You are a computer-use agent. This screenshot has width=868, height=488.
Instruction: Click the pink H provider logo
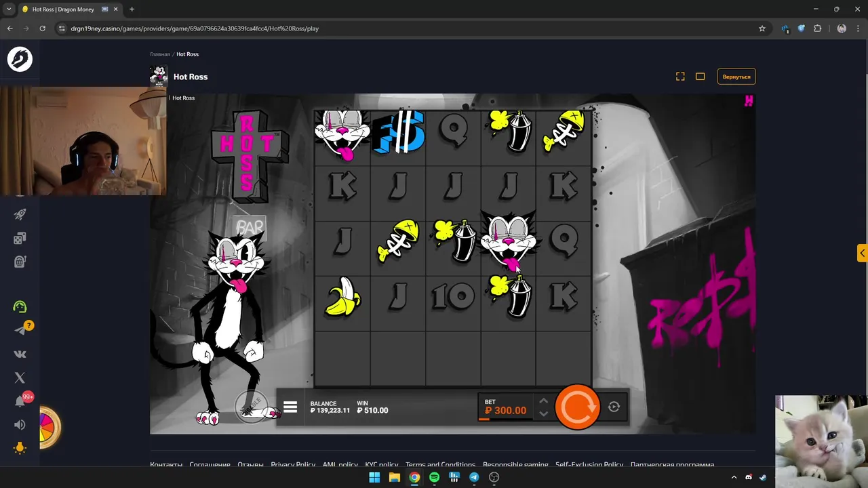(749, 101)
